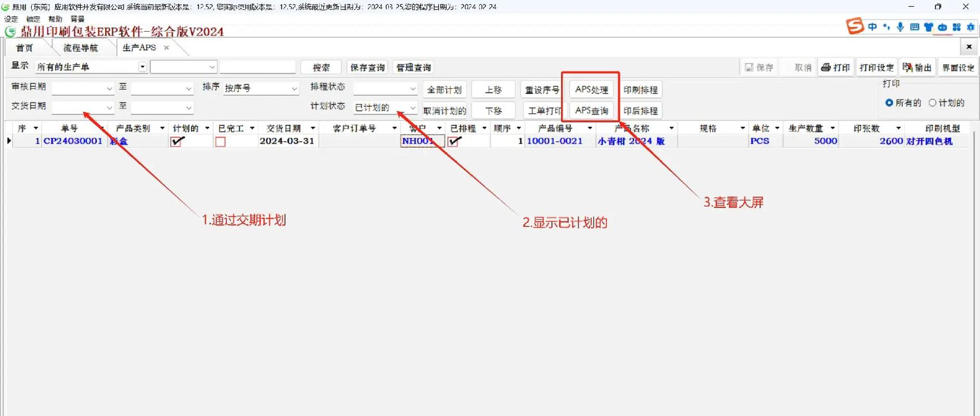
Task: Toggle 计划的 checkbox for CP24030001
Action: point(177,141)
